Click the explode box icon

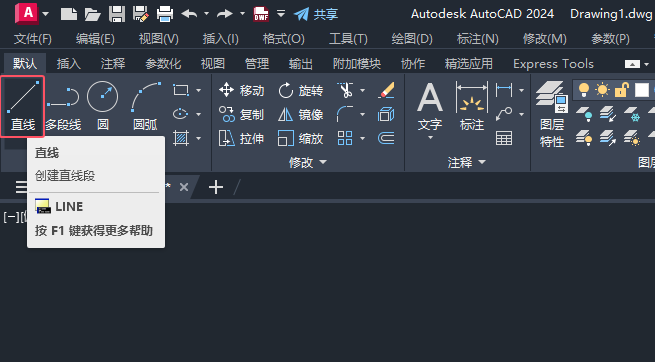[386, 114]
